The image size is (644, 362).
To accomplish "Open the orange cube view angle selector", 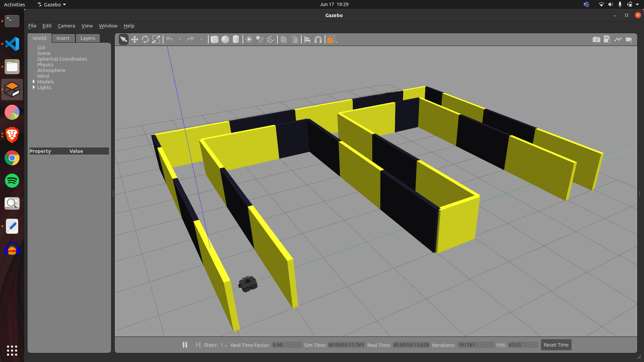I will pyautogui.click(x=332, y=40).
